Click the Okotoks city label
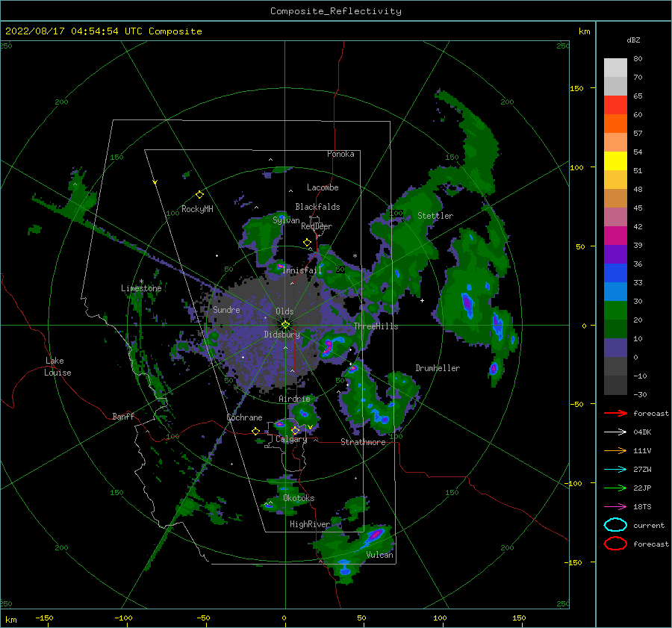Screen dimensions: 672x628 coord(299,498)
